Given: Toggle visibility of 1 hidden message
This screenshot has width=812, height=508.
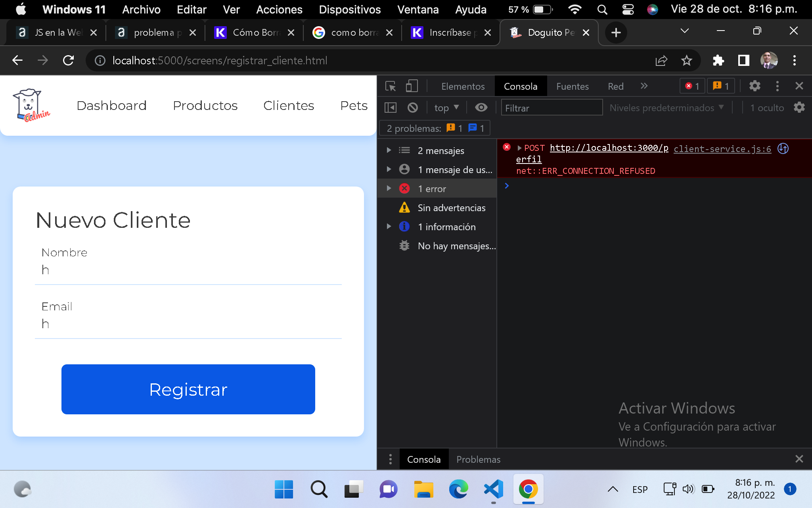Looking at the screenshot, I should coord(767,108).
